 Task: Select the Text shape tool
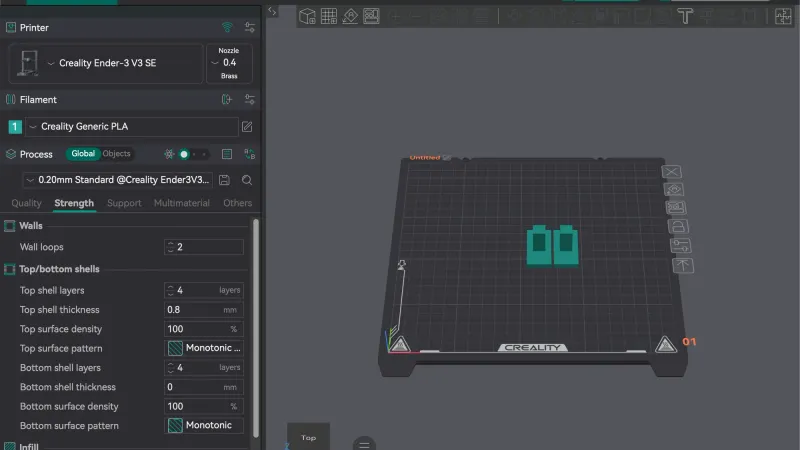(685, 16)
